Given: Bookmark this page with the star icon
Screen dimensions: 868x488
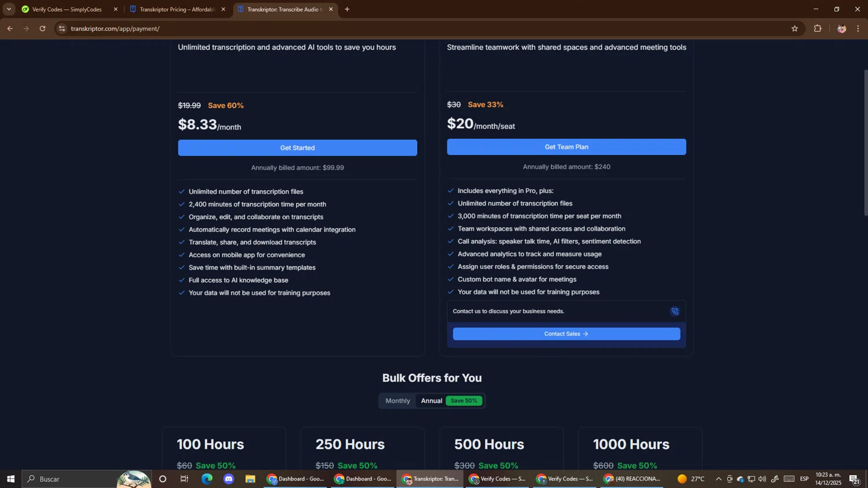Looking at the screenshot, I should [x=795, y=28].
